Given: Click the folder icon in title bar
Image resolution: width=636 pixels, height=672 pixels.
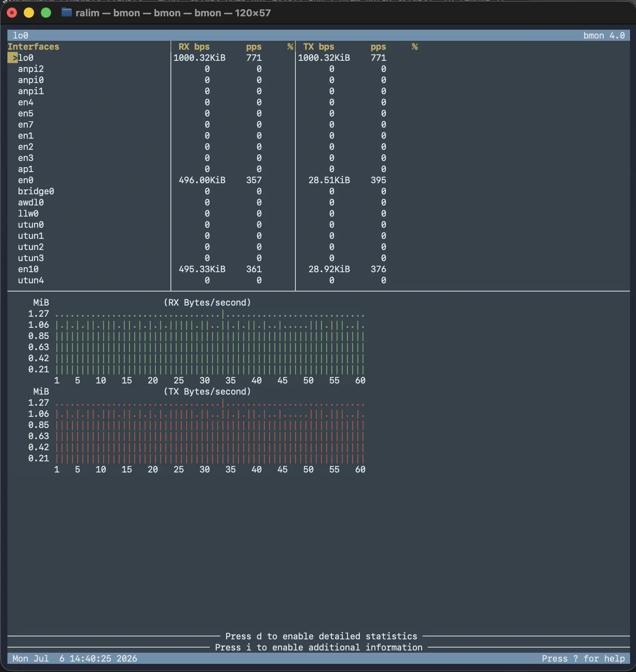Looking at the screenshot, I should (x=66, y=13).
